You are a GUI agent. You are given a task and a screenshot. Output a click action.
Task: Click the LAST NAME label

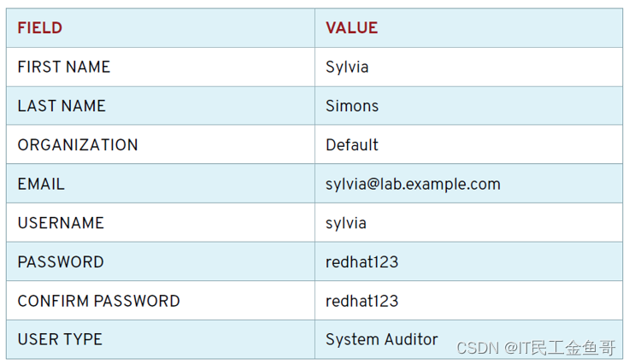(62, 106)
